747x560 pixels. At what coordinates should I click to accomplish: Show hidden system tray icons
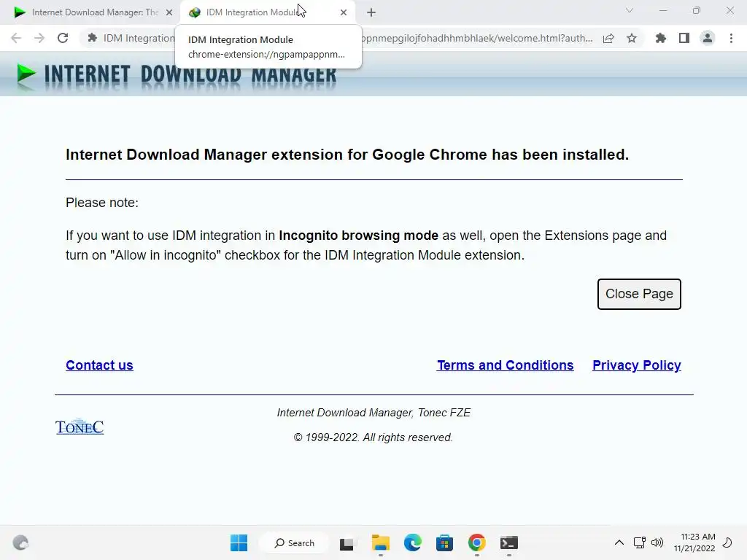619,542
